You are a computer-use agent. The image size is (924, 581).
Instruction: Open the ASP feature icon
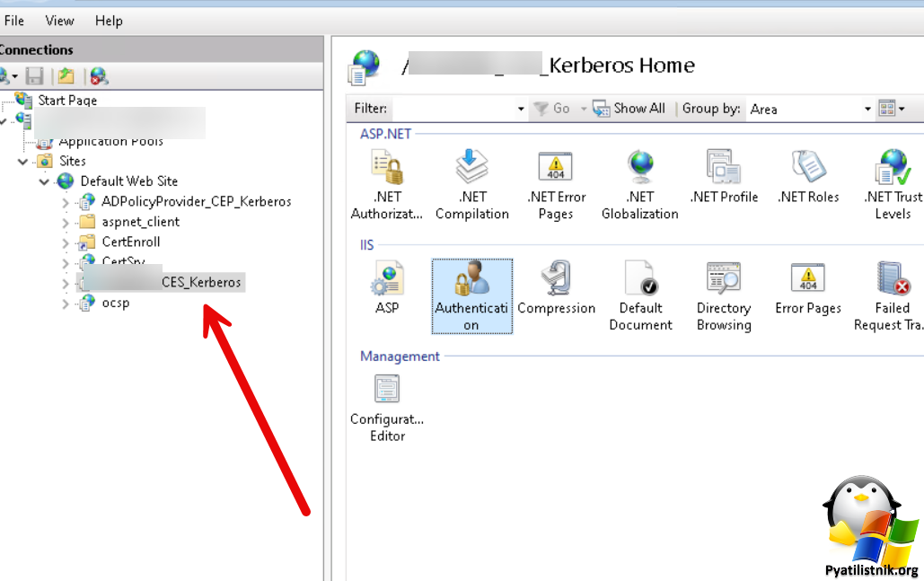pos(387,287)
